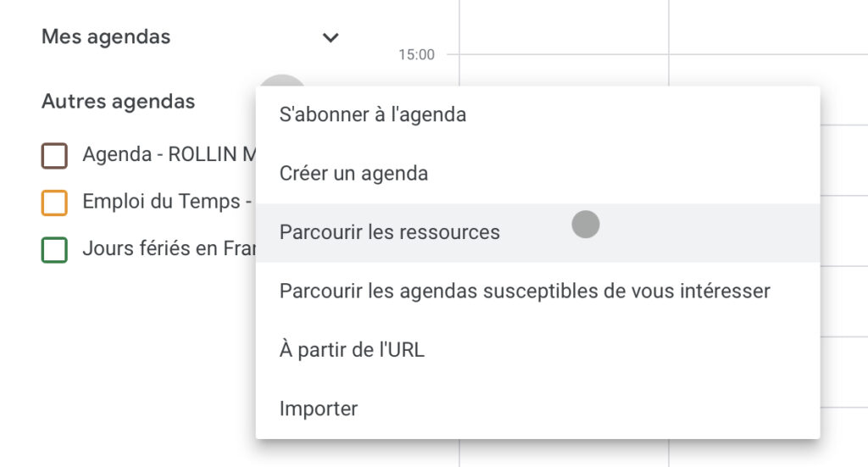868x467 pixels.
Task: Click the Mes agendas section header
Action: coord(106,37)
